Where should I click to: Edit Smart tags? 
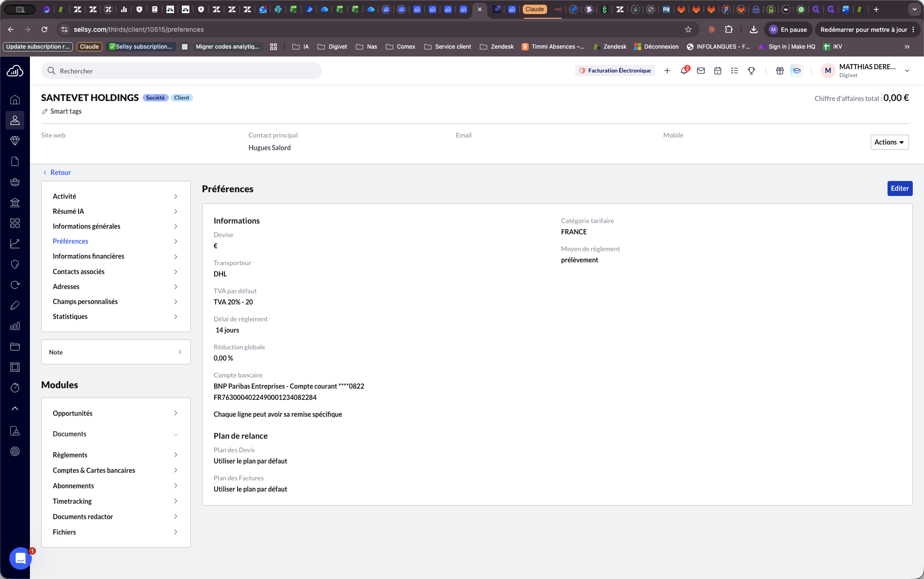(62, 111)
